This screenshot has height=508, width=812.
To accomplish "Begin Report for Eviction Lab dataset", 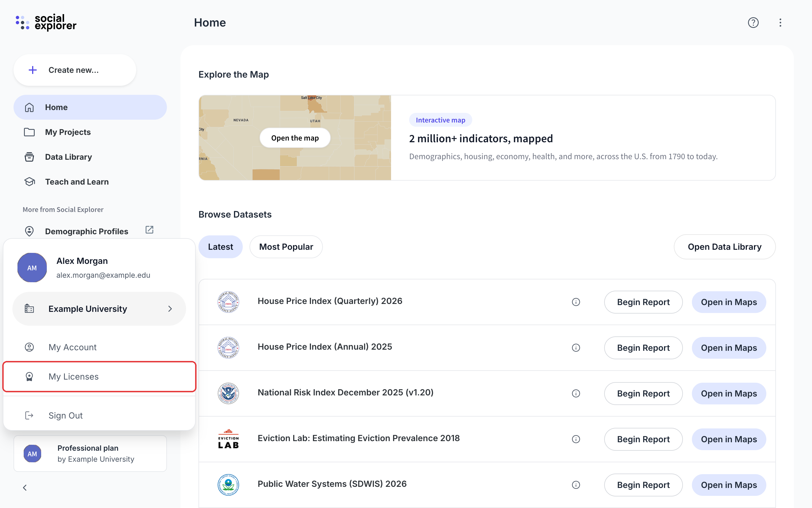I will click(643, 439).
